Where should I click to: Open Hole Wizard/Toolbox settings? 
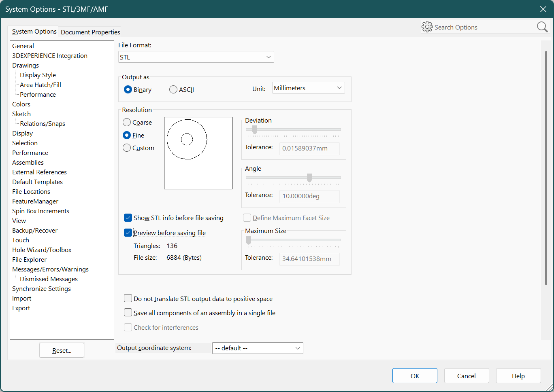click(42, 250)
